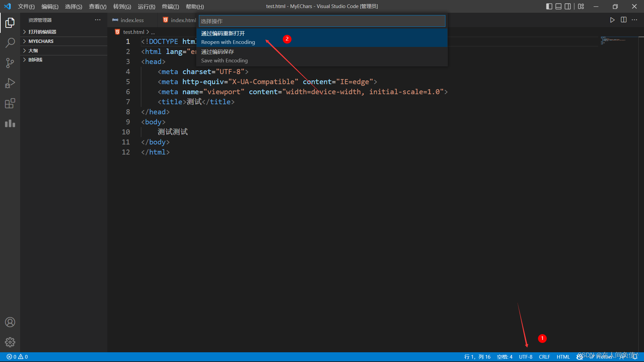This screenshot has height=362, width=644.
Task: Click the body text 测试测试 on line 10
Action: point(173,132)
